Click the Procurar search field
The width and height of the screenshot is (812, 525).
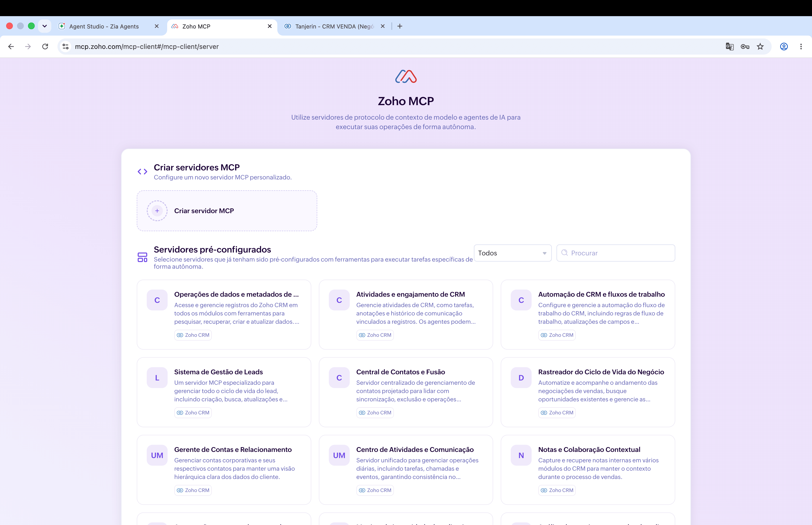pyautogui.click(x=616, y=253)
